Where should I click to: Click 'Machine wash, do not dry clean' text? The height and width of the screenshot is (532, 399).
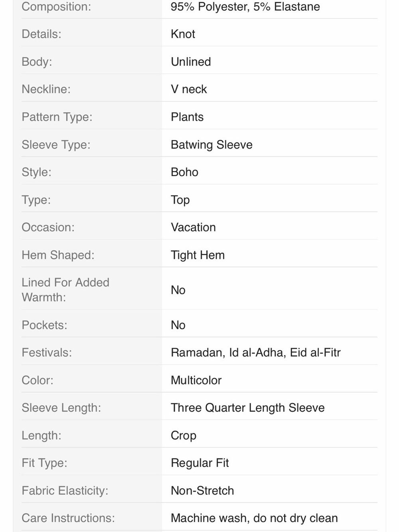(254, 518)
